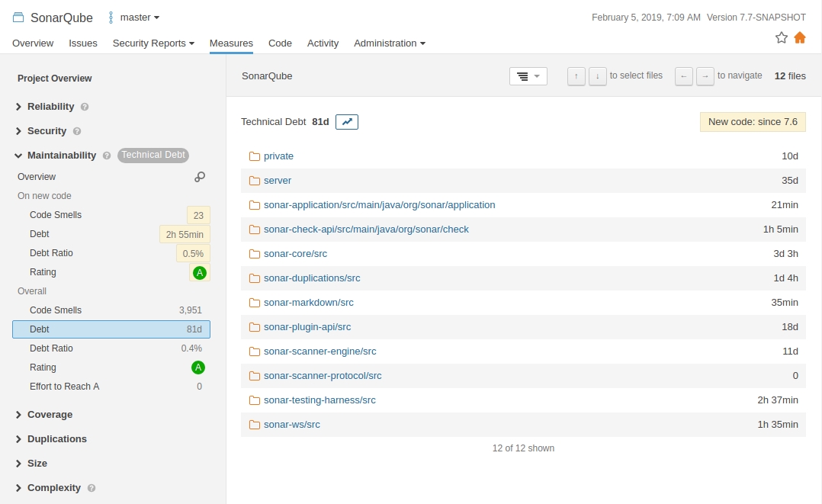Mark project as favorite with star icon

coord(781,38)
